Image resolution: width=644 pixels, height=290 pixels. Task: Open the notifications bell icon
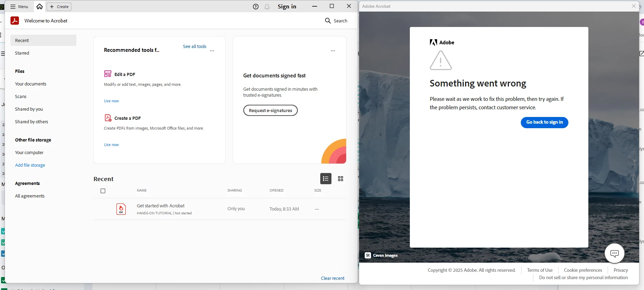click(x=267, y=7)
